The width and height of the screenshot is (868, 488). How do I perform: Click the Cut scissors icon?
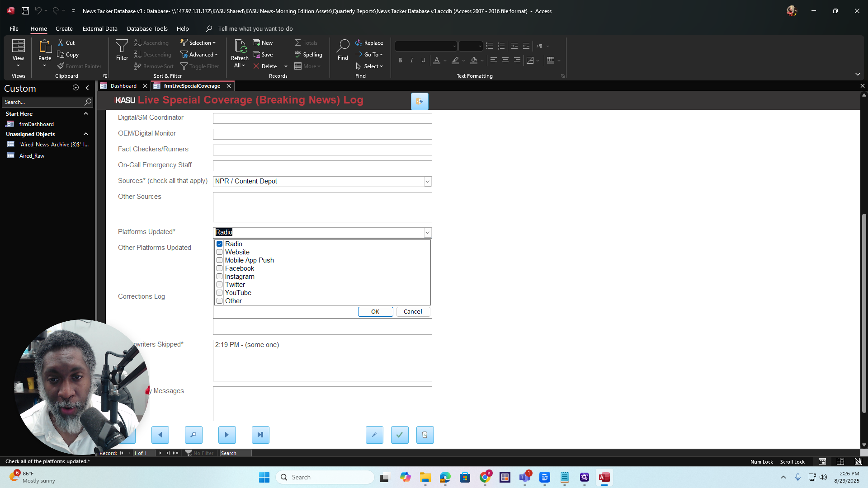61,42
